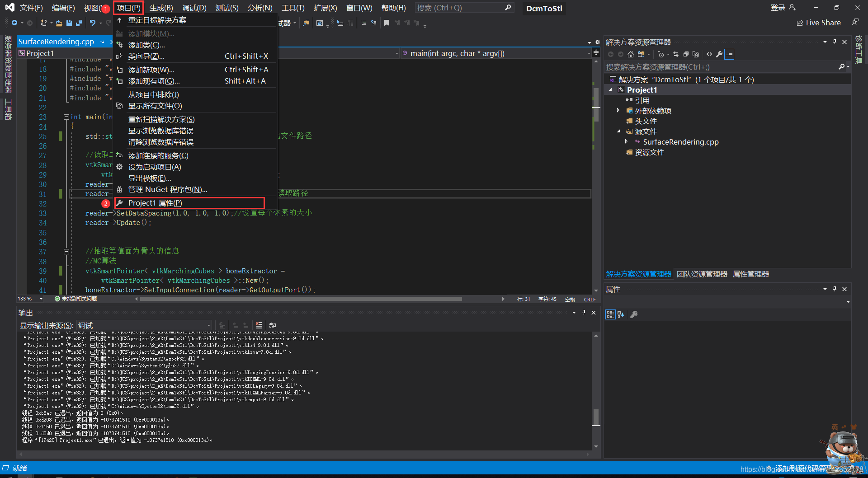This screenshot has height=478, width=868.
Task: Click the View Code icon in Solution Explorer
Action: (709, 54)
